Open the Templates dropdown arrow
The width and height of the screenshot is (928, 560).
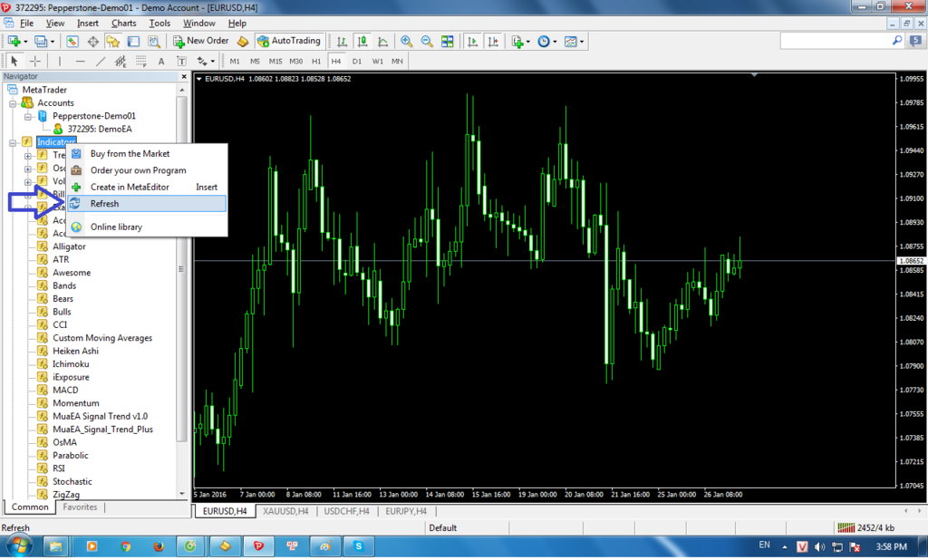pyautogui.click(x=582, y=42)
